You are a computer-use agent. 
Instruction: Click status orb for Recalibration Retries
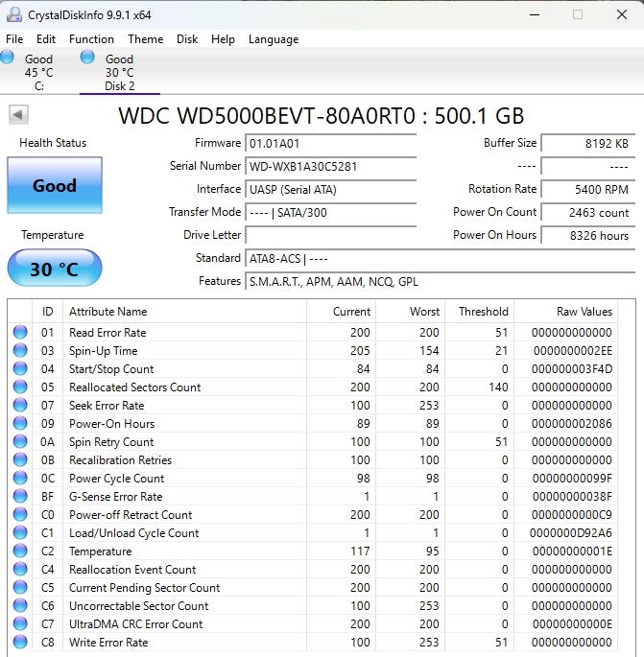tap(20, 459)
